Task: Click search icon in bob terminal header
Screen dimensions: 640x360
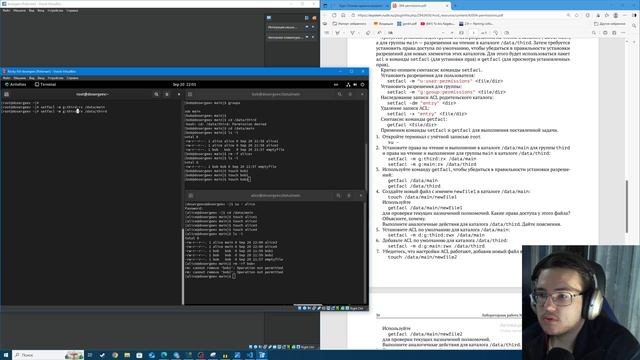Action: pyautogui.click(x=340, y=94)
